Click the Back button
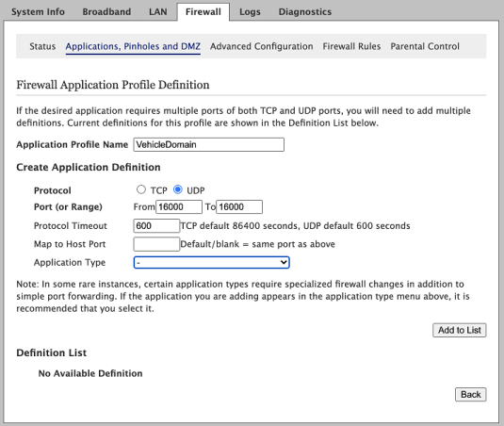504x426 pixels. tap(471, 395)
